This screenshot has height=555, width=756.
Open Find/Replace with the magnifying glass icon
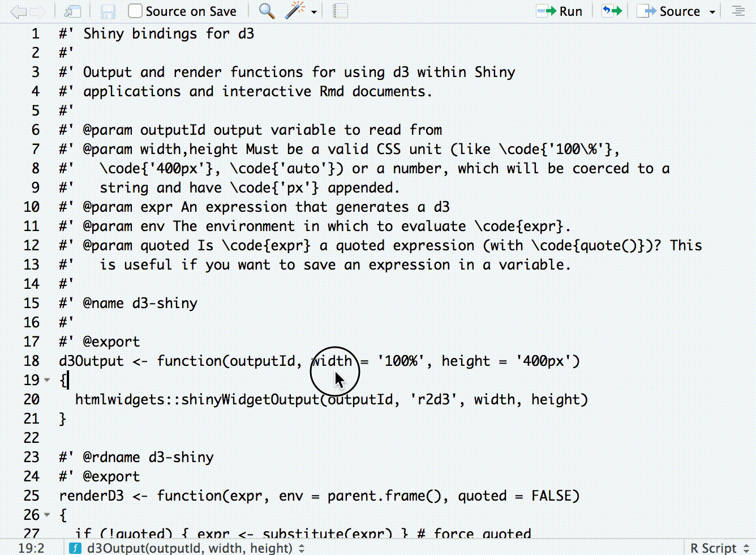pos(266,11)
